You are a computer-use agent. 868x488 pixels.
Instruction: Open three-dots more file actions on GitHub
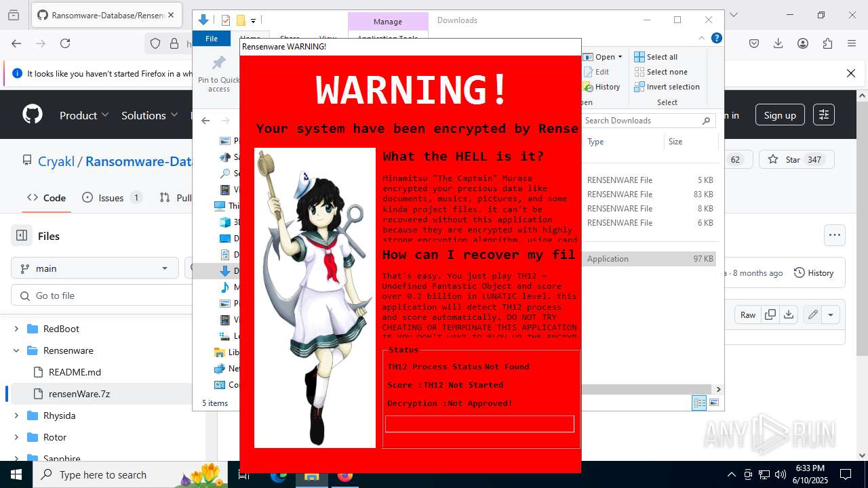pyautogui.click(x=835, y=235)
